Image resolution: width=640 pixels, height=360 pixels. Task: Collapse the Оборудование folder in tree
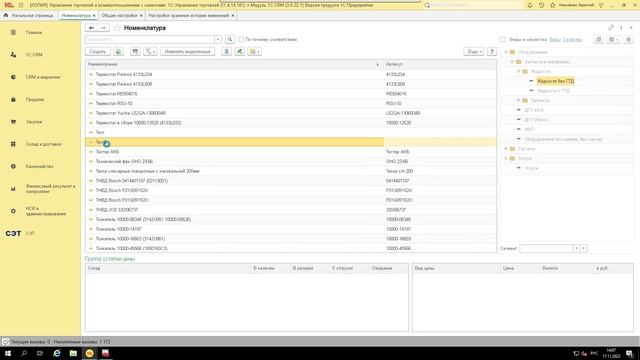[x=506, y=52]
